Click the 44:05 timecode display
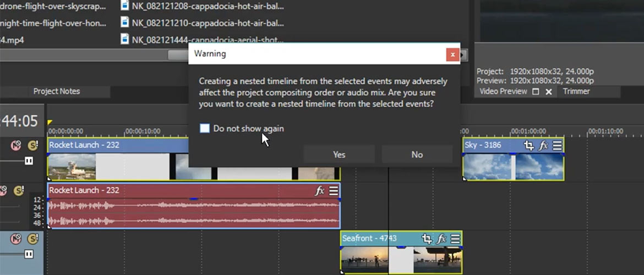Screen dimensions: 644x275 tap(19, 121)
